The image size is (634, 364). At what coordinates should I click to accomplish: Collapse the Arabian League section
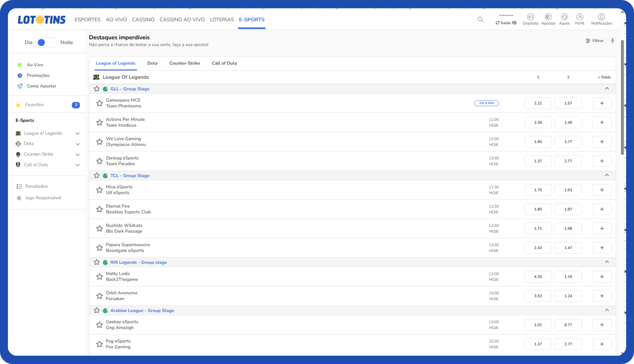(x=607, y=310)
